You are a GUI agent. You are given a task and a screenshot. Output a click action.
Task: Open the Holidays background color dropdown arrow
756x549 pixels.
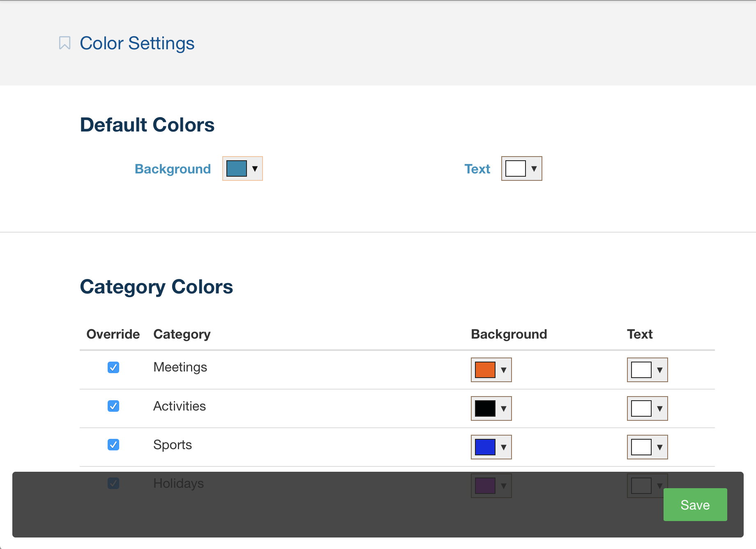pyautogui.click(x=504, y=486)
